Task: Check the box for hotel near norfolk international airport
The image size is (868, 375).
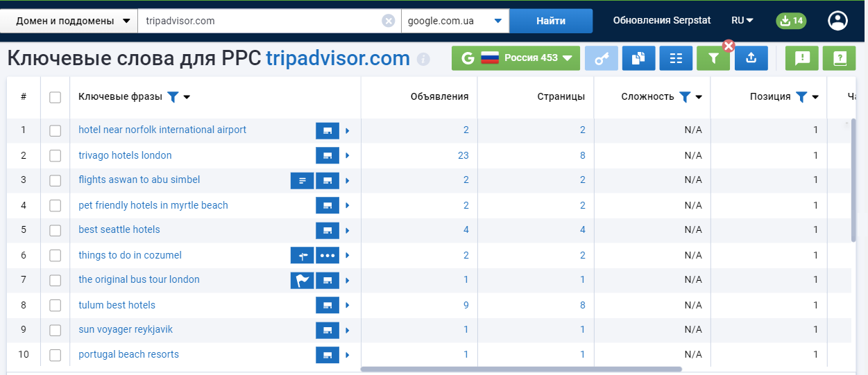Action: point(55,130)
